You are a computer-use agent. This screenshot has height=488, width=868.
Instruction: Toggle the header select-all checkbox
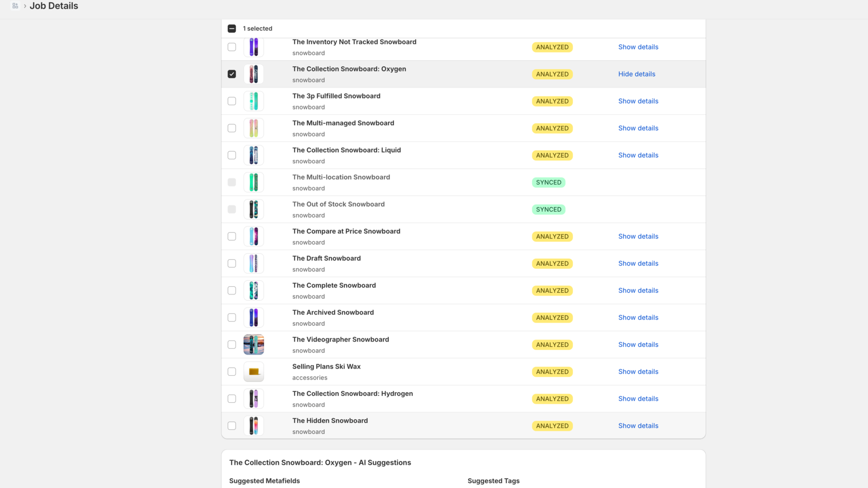232,29
